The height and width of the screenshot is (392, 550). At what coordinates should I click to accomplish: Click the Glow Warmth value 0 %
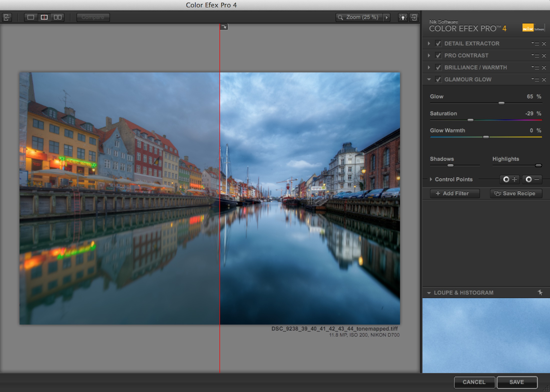535,130
